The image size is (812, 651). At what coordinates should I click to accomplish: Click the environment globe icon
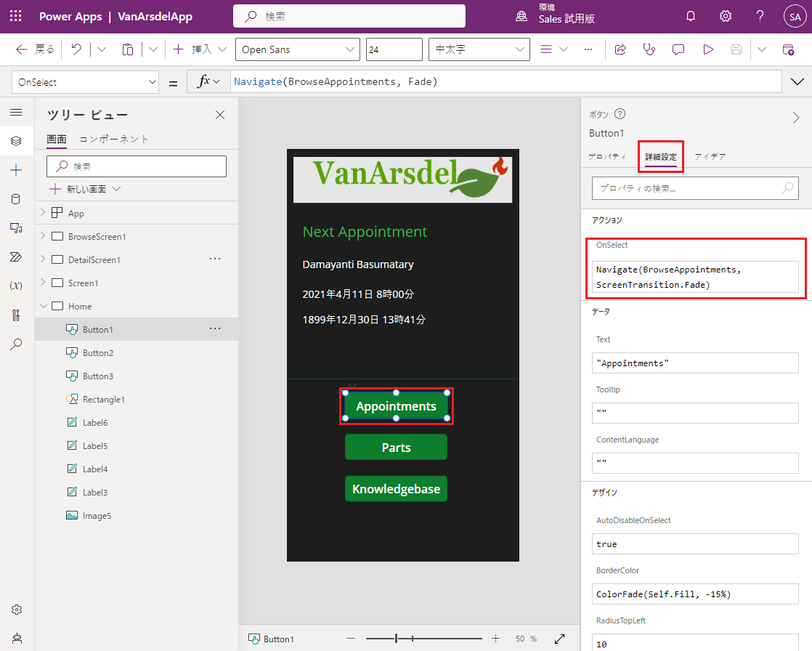[521, 17]
